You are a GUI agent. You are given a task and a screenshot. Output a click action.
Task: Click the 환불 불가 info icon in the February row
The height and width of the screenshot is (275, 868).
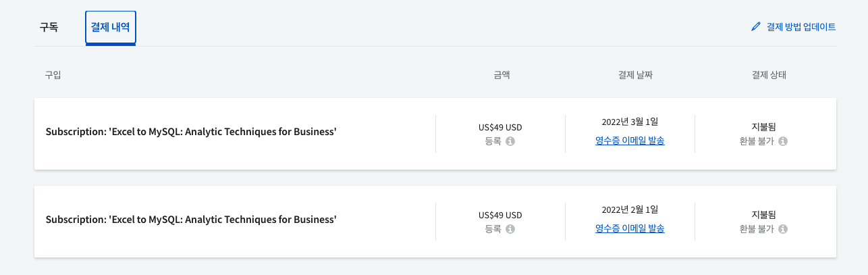783,229
